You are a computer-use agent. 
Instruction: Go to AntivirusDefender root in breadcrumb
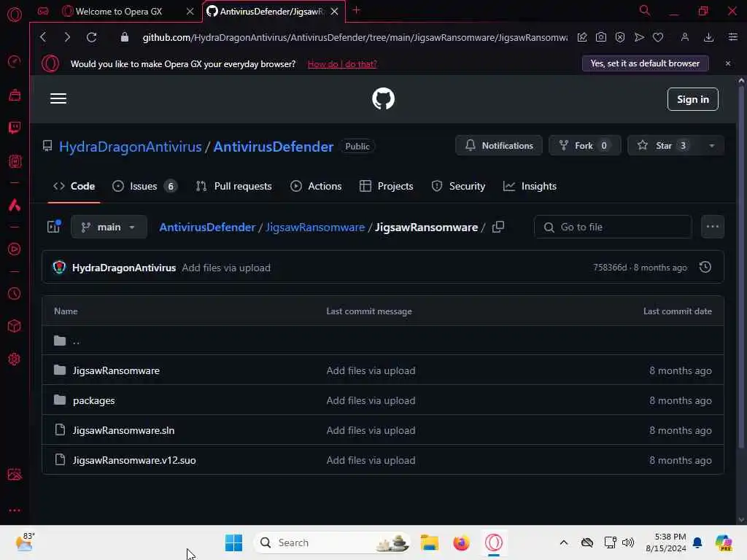207,227
